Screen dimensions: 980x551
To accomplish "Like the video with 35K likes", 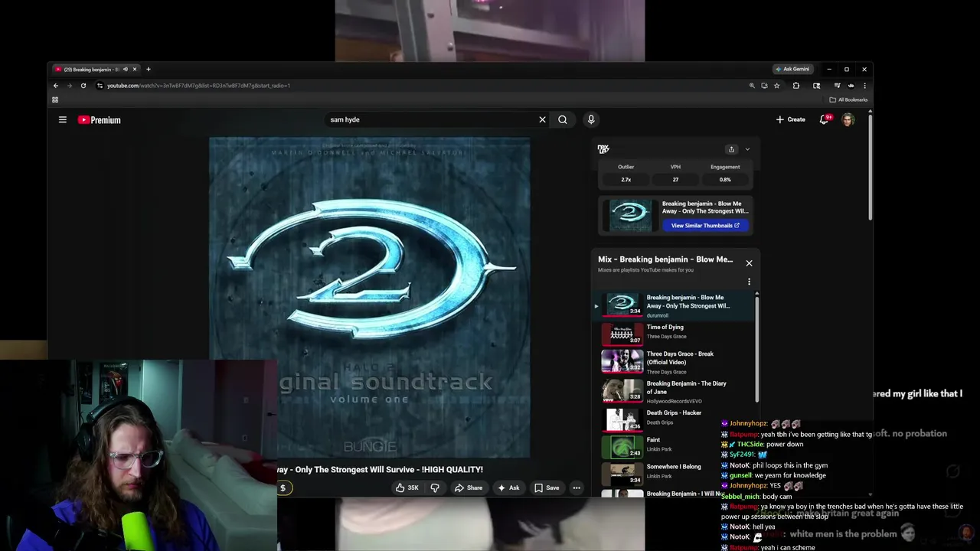I will point(407,487).
